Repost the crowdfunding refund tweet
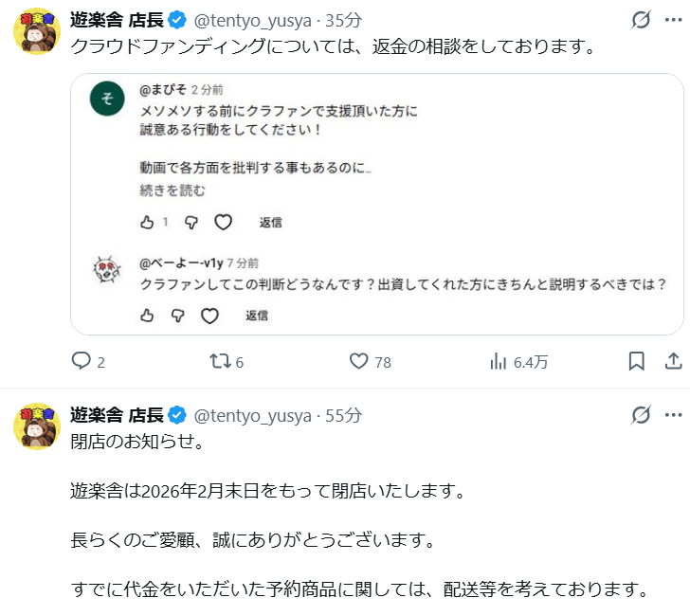 point(221,361)
